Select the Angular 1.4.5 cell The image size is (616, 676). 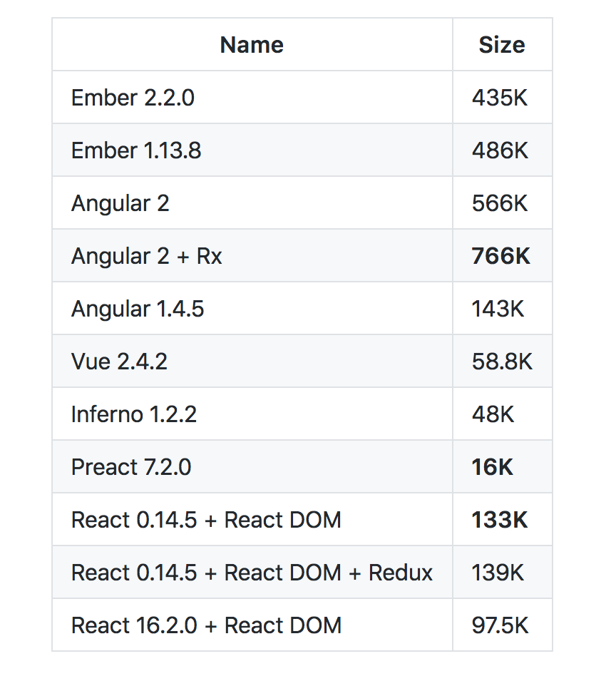138,309
